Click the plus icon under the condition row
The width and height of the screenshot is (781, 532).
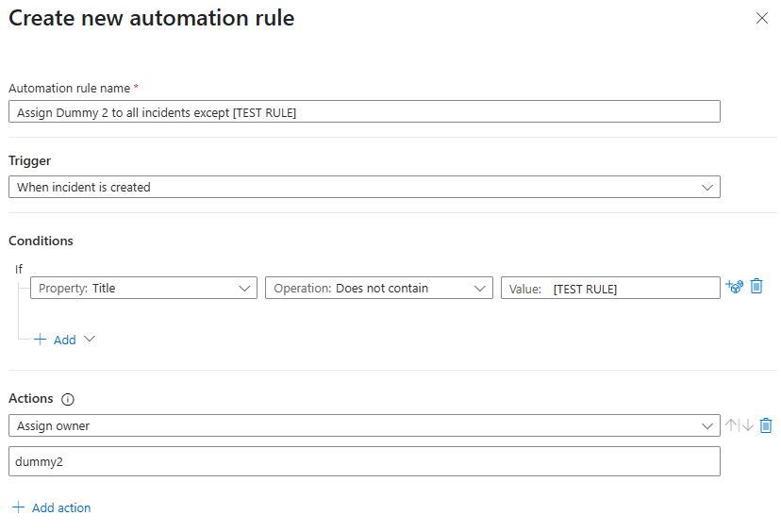pos(41,340)
